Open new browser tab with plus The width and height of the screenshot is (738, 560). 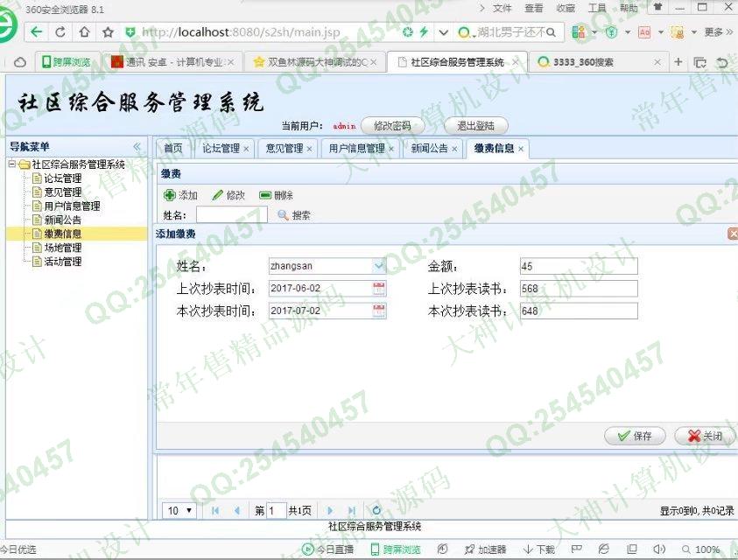(678, 61)
